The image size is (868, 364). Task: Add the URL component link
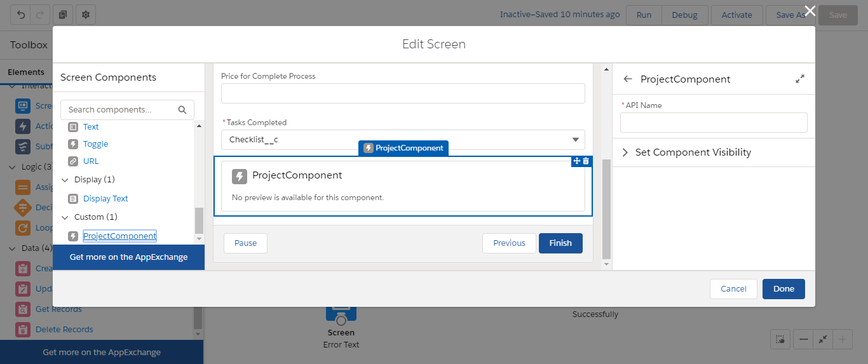point(91,161)
